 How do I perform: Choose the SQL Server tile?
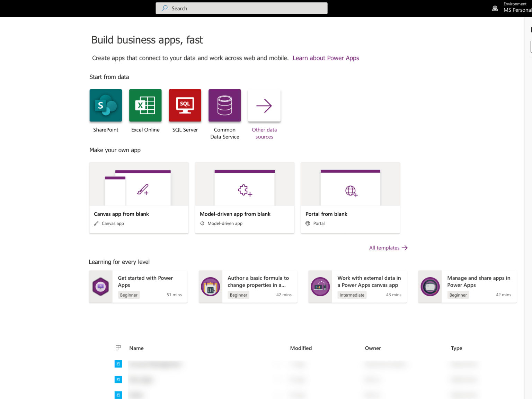coord(185,106)
